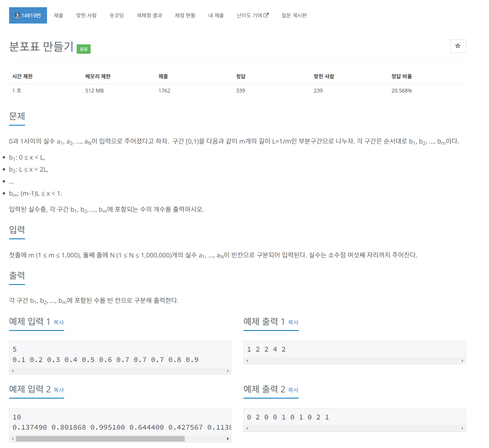Click the '맞힌 사람' column header in the table

(324, 76)
